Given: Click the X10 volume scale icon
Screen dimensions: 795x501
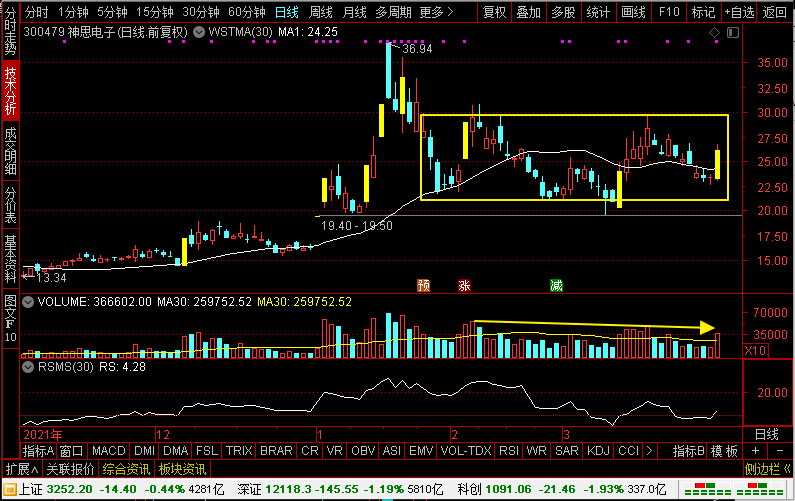Looking at the screenshot, I should tap(758, 351).
